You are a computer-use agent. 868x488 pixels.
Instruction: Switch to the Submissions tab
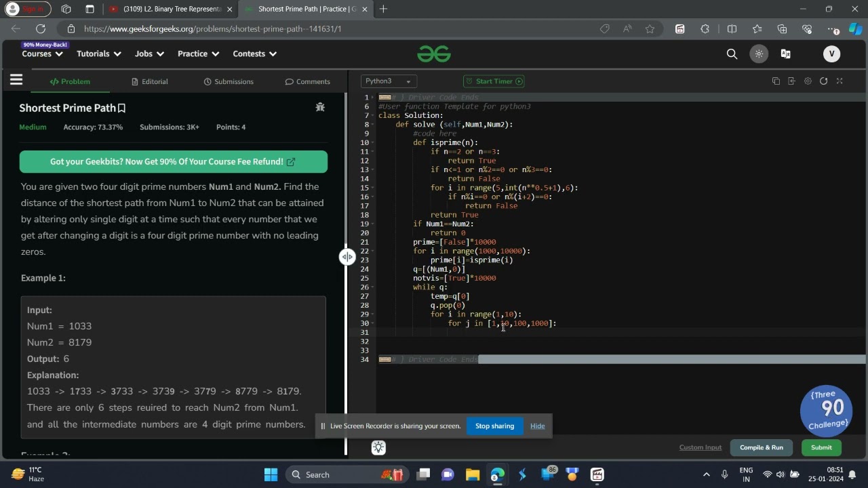(229, 81)
